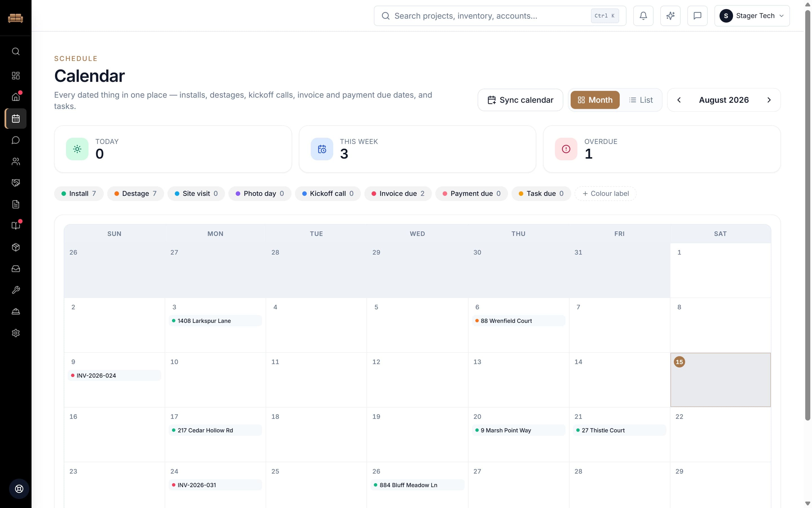This screenshot has height=508, width=812.
Task: Open the messages icon in top bar
Action: tap(697, 16)
